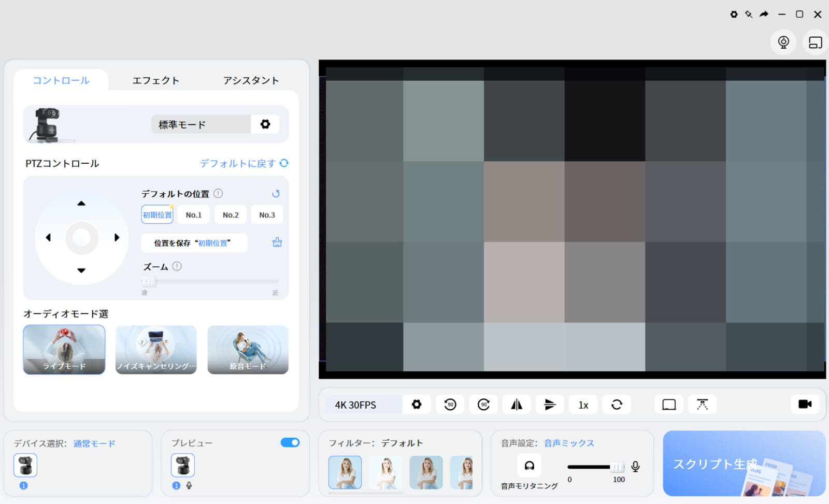Turn off the プレビュー toggle switch
This screenshot has height=504, width=829.
(x=290, y=442)
